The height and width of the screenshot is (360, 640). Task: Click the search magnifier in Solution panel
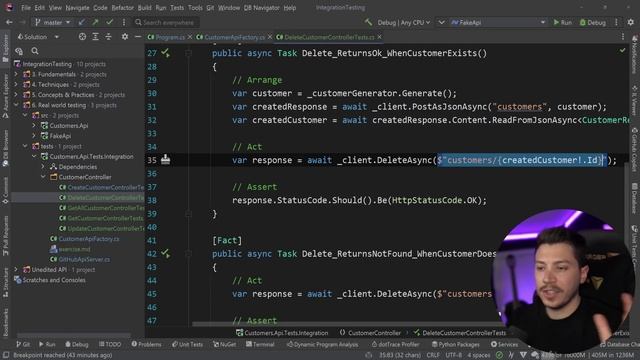tap(35, 51)
